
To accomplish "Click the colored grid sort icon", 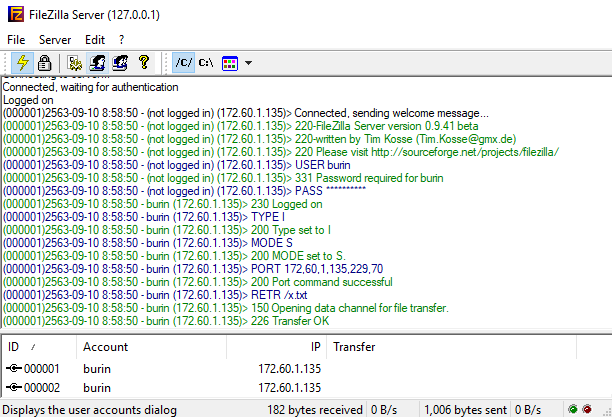I will [x=229, y=62].
